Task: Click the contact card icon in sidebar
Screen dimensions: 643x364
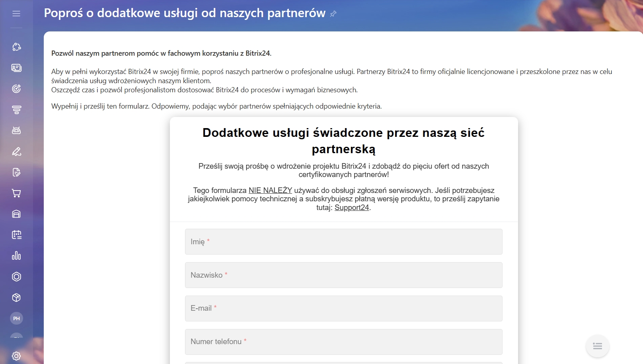Action: pyautogui.click(x=16, y=68)
